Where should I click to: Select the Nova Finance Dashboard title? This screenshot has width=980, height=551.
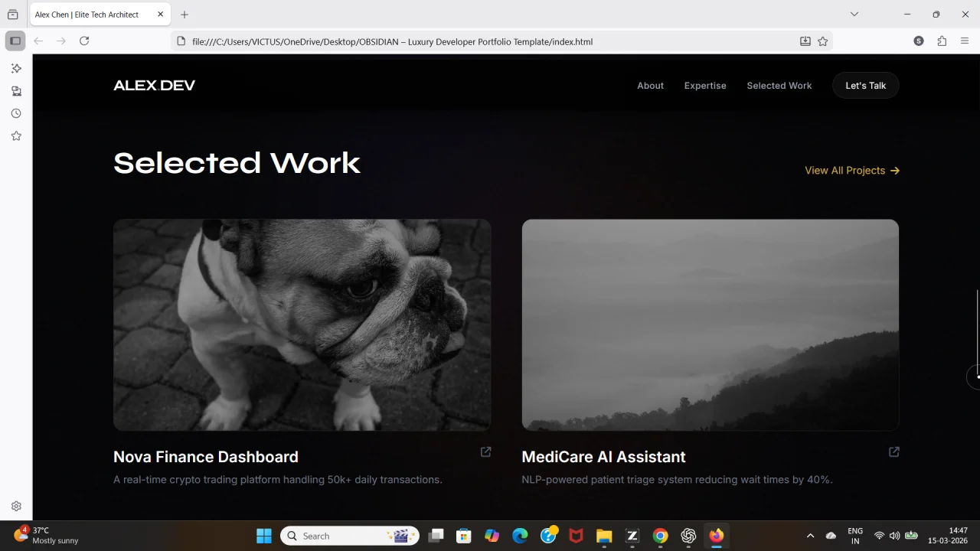pos(206,457)
